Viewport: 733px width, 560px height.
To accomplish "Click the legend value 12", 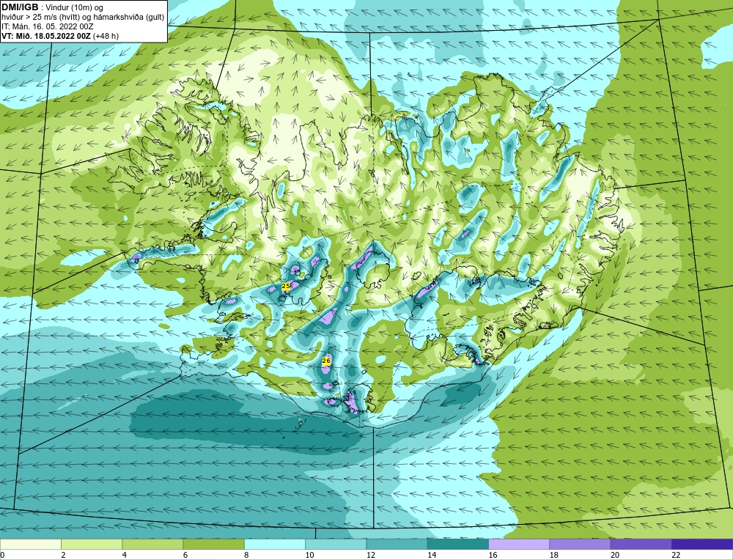I will coord(371,555).
